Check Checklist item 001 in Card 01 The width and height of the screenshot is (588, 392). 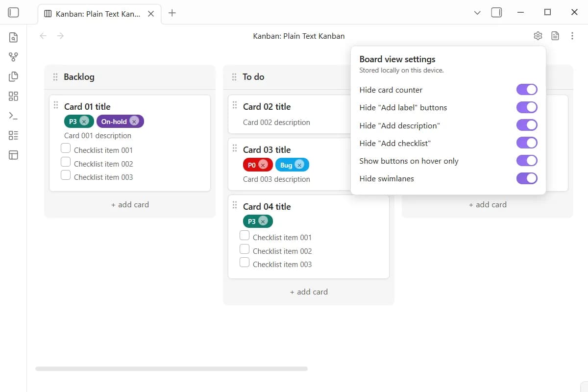pos(66,148)
